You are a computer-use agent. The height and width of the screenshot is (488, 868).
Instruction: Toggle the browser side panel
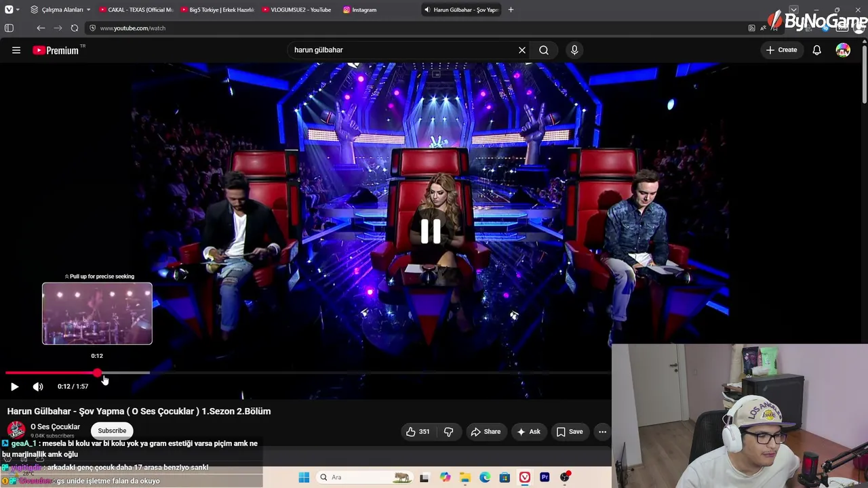(9, 28)
